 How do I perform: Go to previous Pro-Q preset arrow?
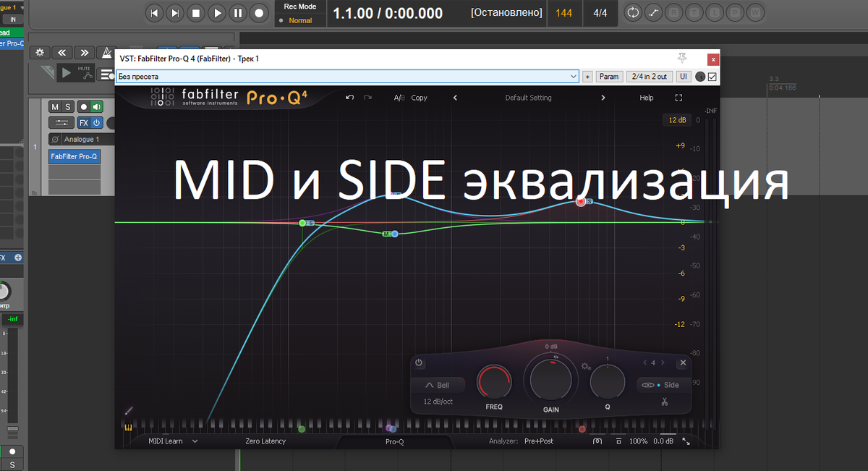point(455,98)
